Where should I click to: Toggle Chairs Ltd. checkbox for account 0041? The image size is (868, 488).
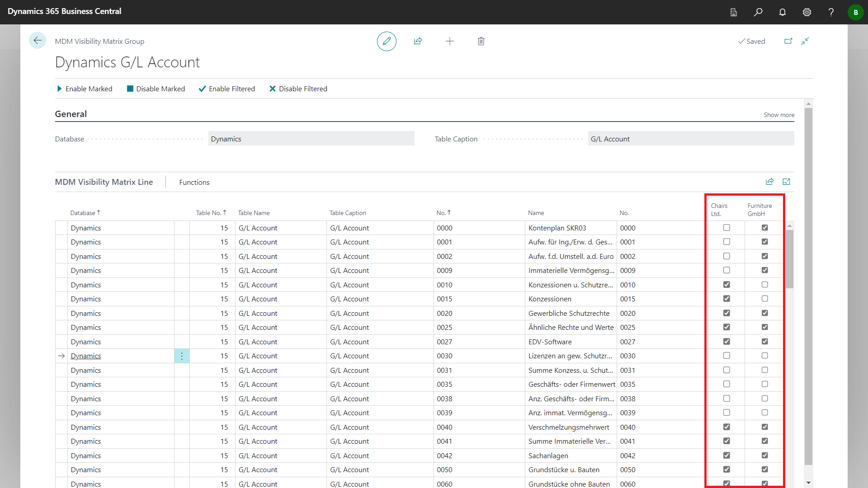[x=726, y=441]
